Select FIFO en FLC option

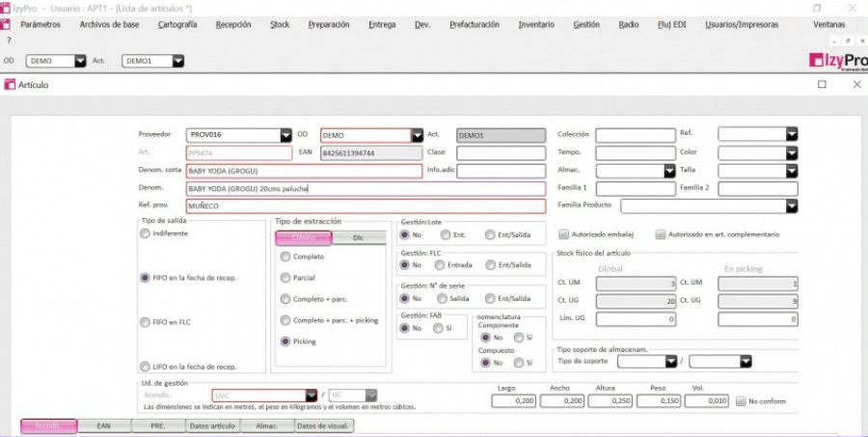click(x=145, y=322)
